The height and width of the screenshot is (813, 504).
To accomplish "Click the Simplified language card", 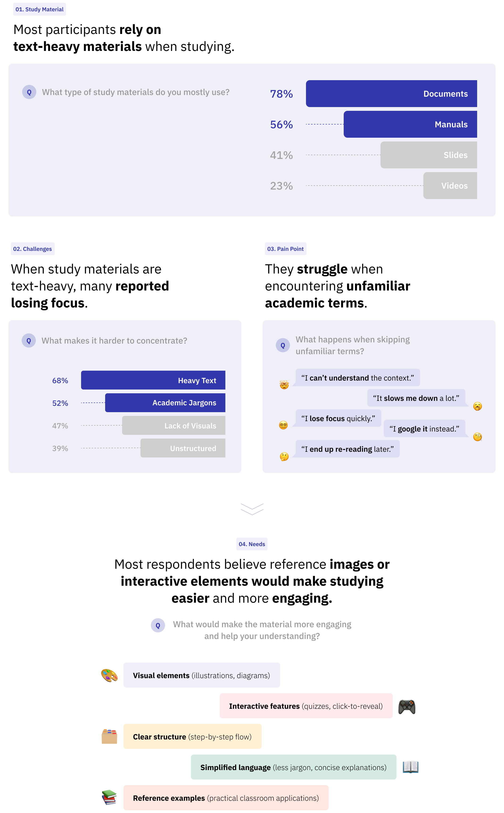I will [x=294, y=767].
